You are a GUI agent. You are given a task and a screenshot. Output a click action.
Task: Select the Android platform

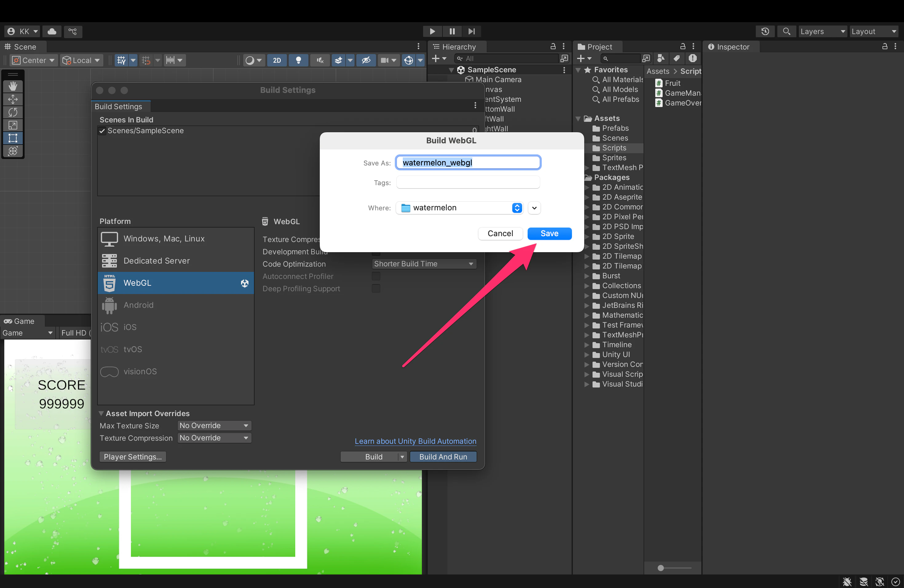[176, 305]
